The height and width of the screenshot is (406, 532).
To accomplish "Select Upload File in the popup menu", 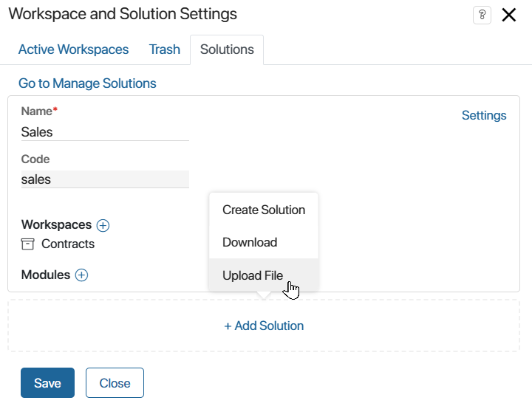I will pyautogui.click(x=264, y=275).
